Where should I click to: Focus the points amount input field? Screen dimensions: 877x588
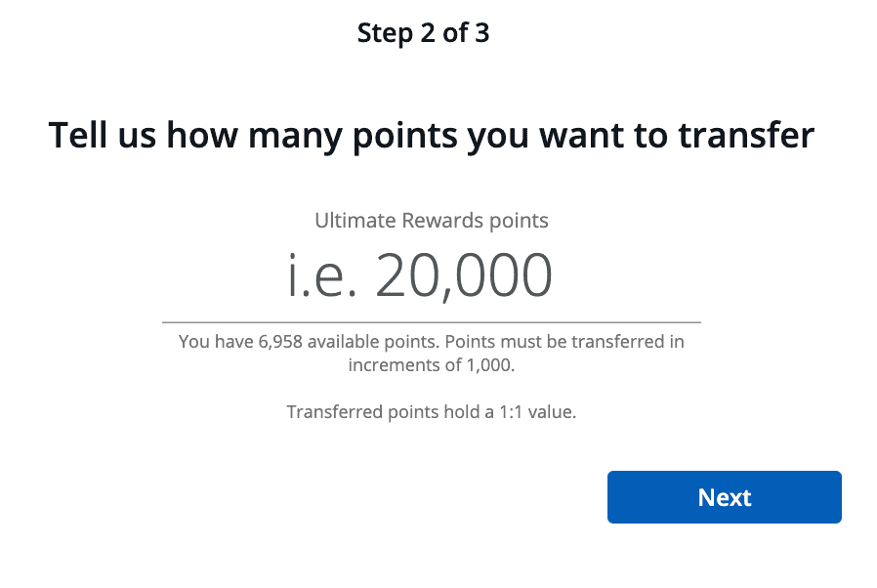[432, 275]
